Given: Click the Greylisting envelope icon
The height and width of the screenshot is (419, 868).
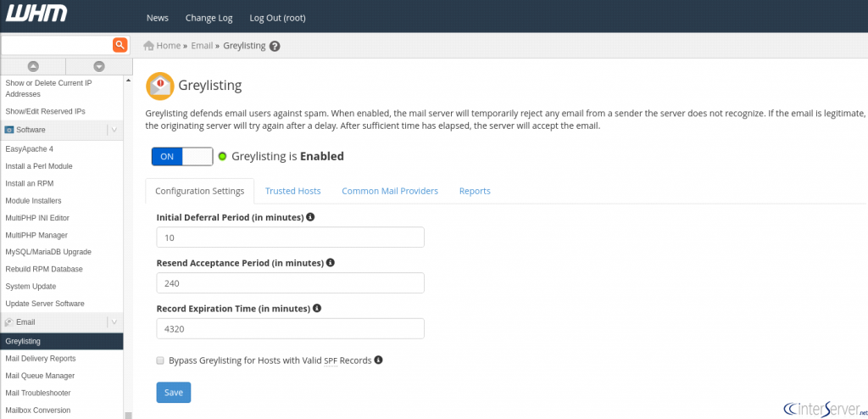Looking at the screenshot, I should [x=160, y=86].
